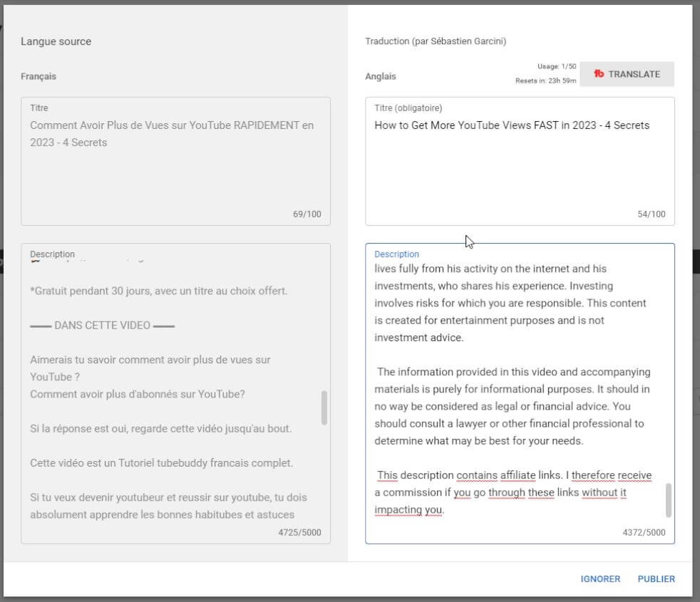700x602 pixels.
Task: Click 'Si la réponse est oui' line
Action: (160, 428)
